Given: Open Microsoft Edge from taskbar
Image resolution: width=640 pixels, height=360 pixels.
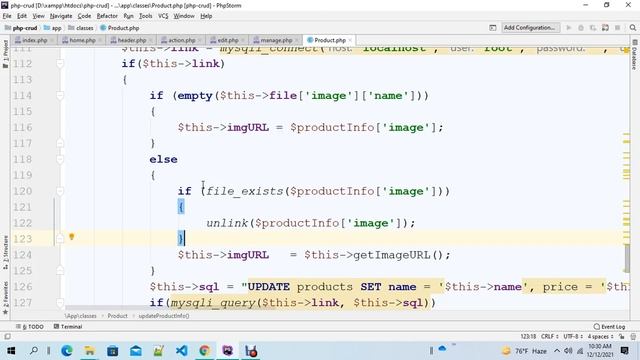Looking at the screenshot, I should 67,351.
